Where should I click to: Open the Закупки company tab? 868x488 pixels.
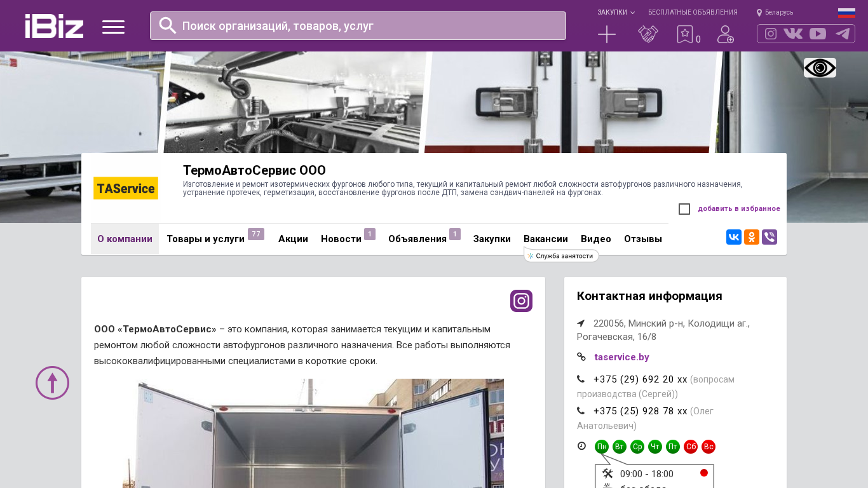coord(492,239)
